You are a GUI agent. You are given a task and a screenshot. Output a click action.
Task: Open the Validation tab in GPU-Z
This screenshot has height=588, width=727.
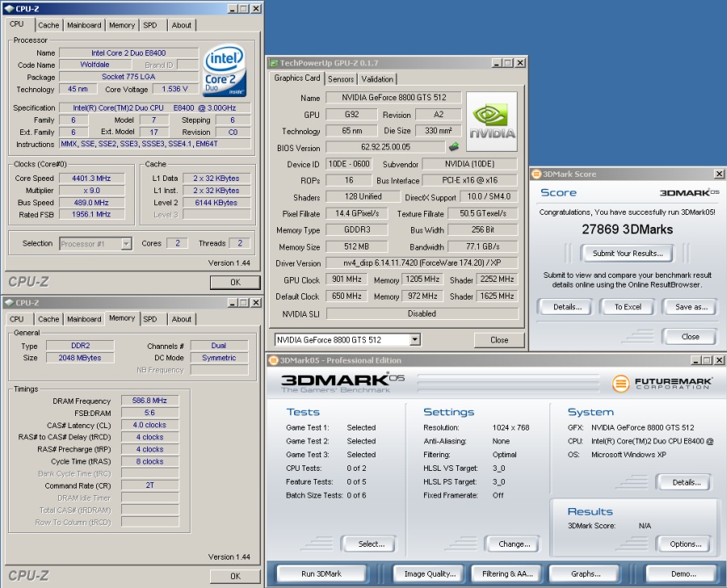pos(377,79)
